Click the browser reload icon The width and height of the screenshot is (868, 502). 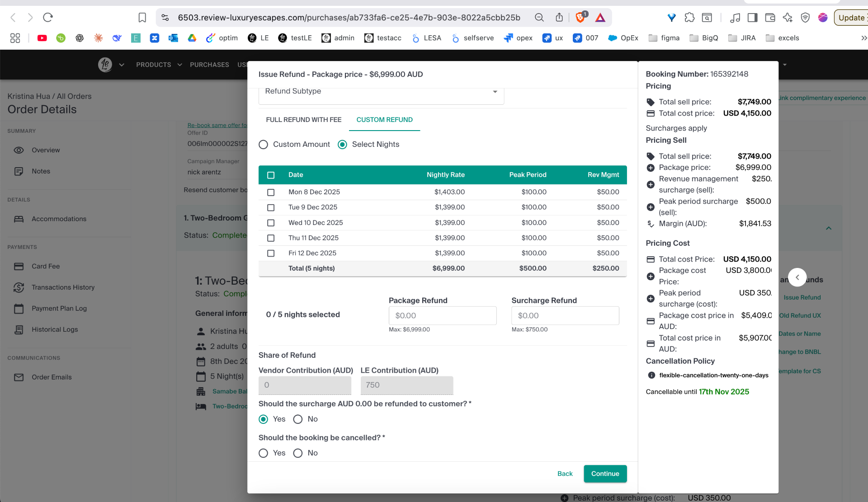tap(48, 18)
